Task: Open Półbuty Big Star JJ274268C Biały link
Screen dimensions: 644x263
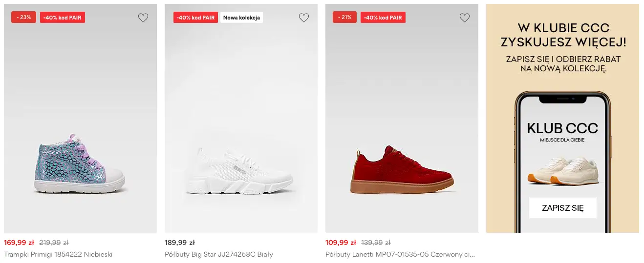Action: pos(218,254)
